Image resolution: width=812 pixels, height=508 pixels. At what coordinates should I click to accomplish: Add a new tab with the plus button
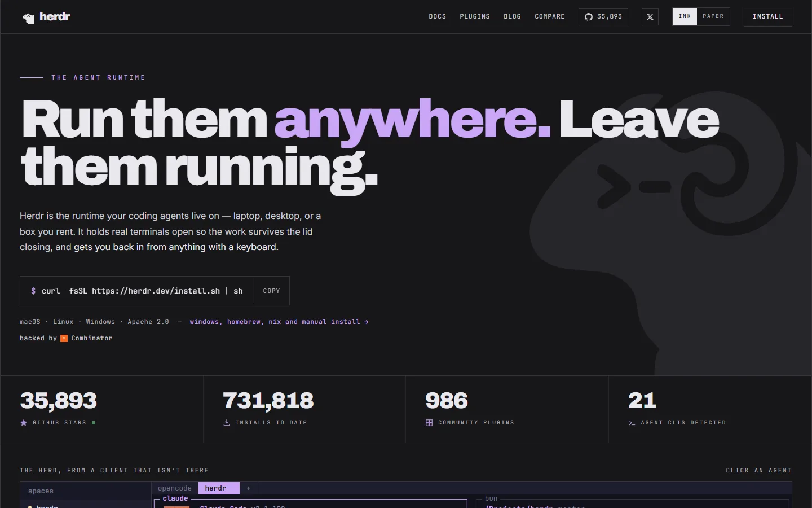coord(249,488)
